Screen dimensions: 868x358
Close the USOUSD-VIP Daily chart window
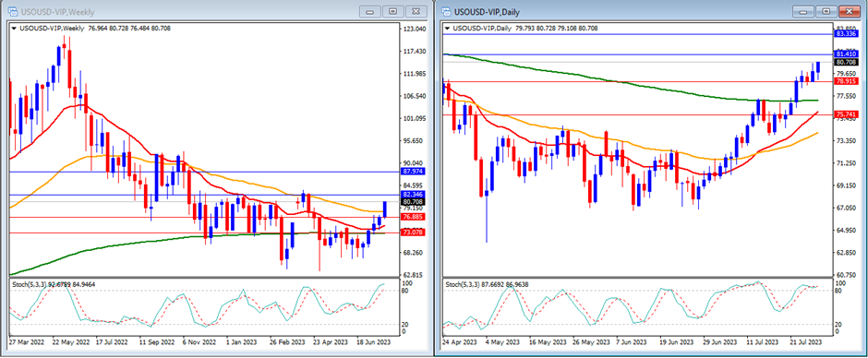[x=850, y=12]
